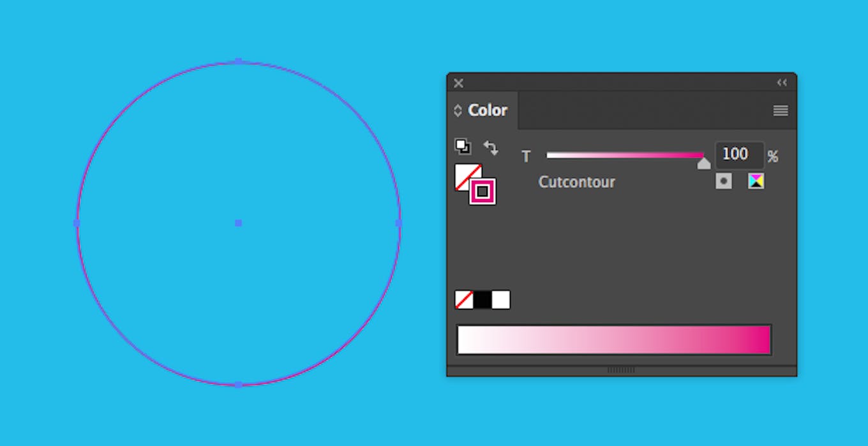
Task: Pick a tint from the magenta ramp
Action: click(x=614, y=339)
